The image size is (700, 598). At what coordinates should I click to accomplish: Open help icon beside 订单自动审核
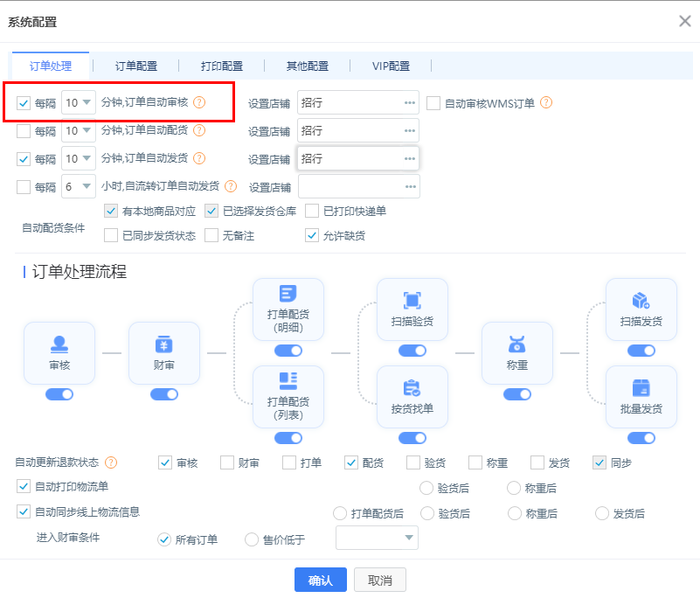coord(199,102)
